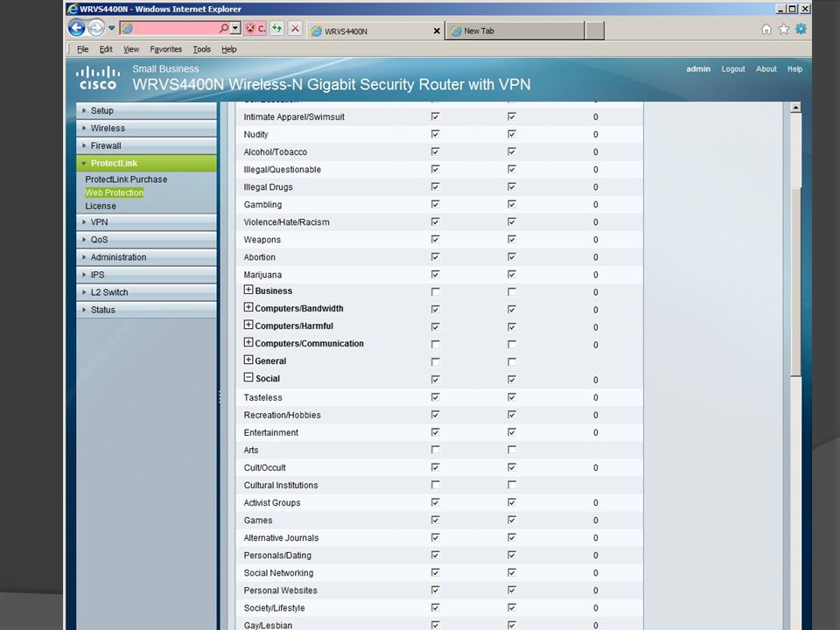Viewport: 840px width, 630px height.
Task: Uncheck the right checkbox for Gambling
Action: [512, 204]
